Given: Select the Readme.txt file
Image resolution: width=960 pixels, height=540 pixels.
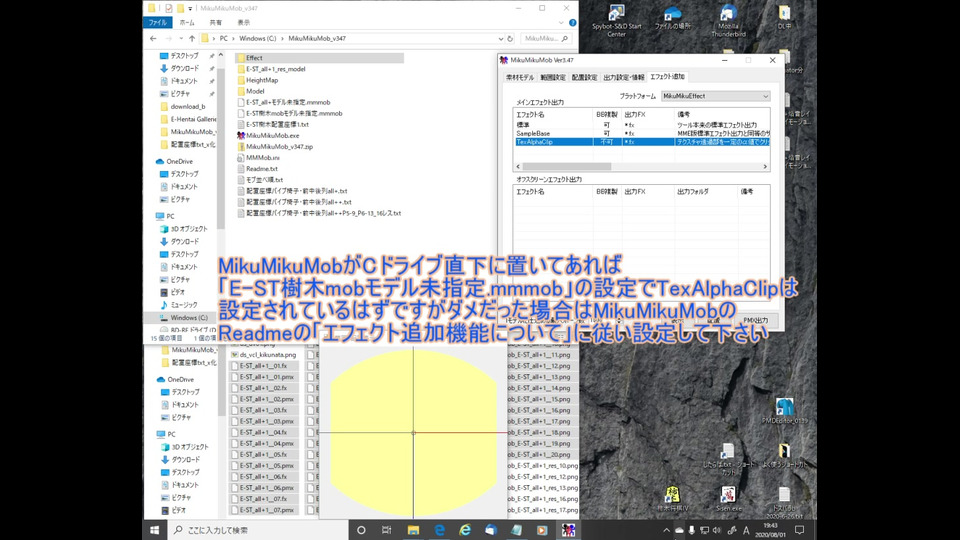Looking at the screenshot, I should (x=257, y=168).
